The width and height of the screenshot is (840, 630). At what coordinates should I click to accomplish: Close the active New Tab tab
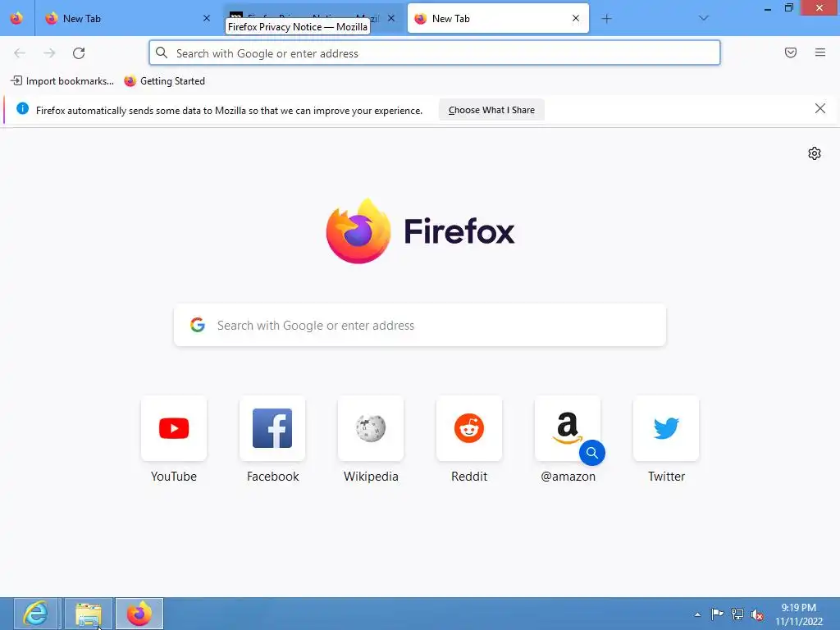point(576,18)
